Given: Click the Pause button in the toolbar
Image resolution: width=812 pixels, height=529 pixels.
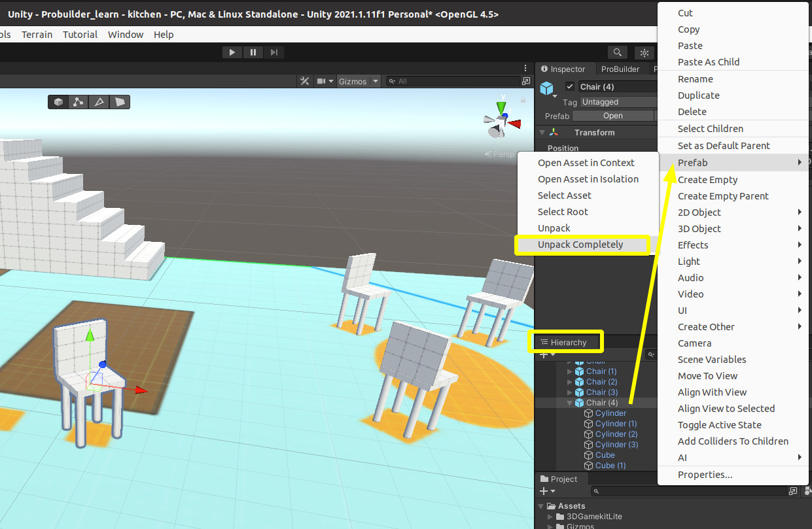Looking at the screenshot, I should (x=253, y=52).
